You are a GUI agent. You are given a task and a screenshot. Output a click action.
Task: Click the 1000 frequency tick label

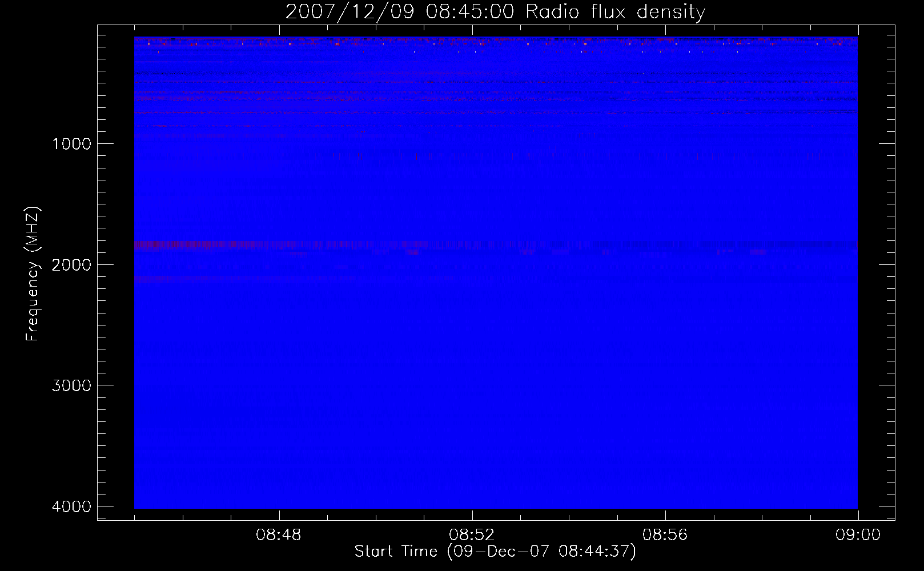point(71,144)
